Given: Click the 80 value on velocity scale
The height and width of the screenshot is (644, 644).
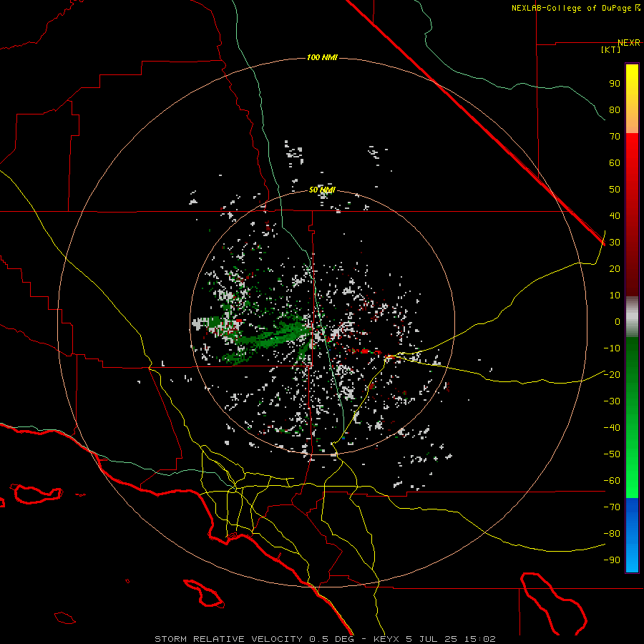Looking at the screenshot, I should click(x=615, y=109).
